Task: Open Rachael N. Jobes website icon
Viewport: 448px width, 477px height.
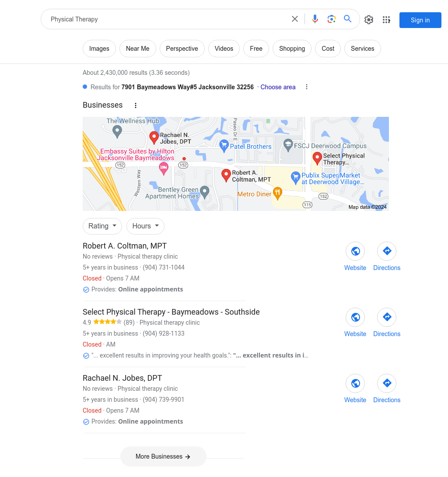Action: point(355,383)
